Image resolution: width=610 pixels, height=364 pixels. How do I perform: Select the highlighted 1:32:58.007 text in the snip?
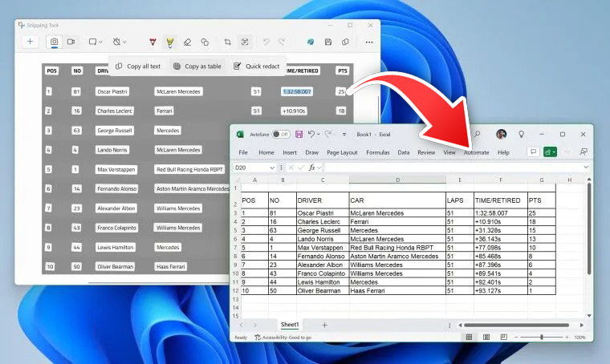pos(297,91)
